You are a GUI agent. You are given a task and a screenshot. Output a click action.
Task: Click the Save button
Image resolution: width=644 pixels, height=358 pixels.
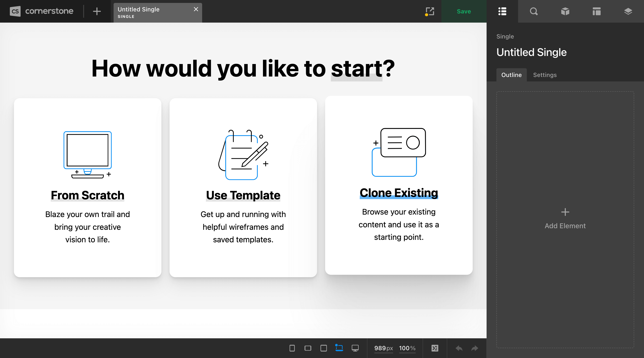[464, 11]
